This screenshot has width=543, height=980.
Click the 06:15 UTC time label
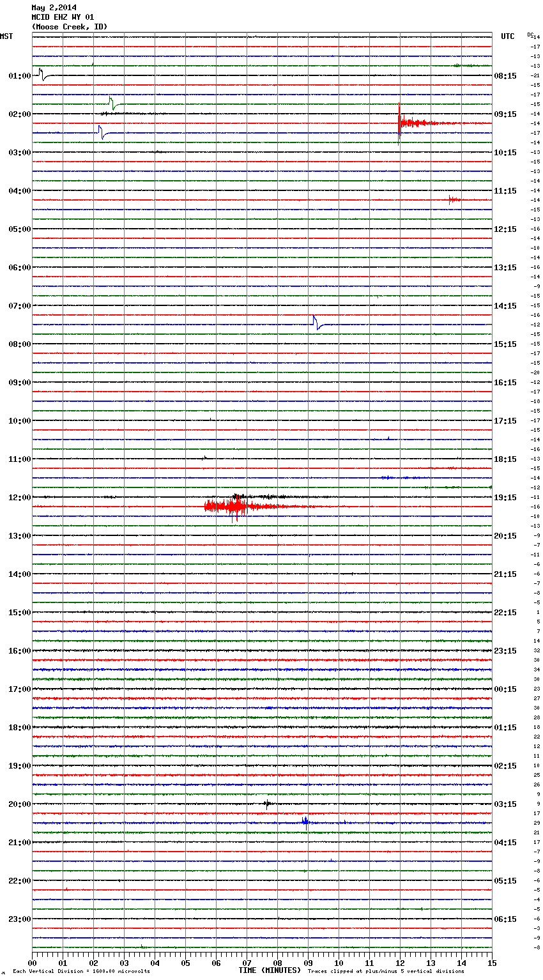505,919
